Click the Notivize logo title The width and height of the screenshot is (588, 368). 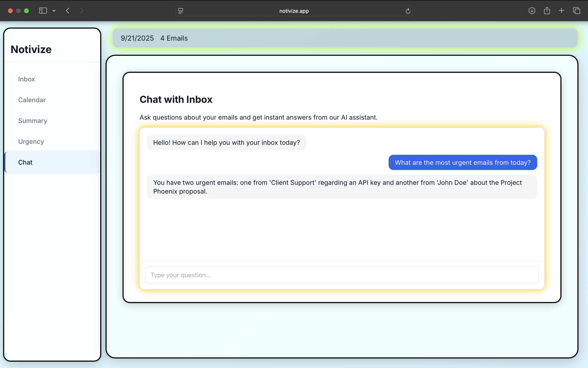[x=31, y=49]
